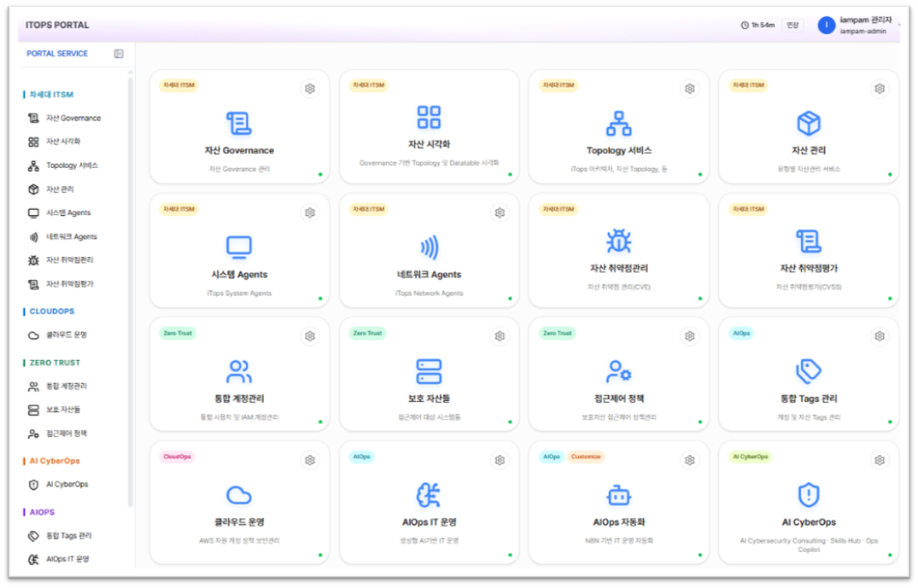Select 통합 계정관리 in the sidebar
918x588 pixels.
click(57, 387)
